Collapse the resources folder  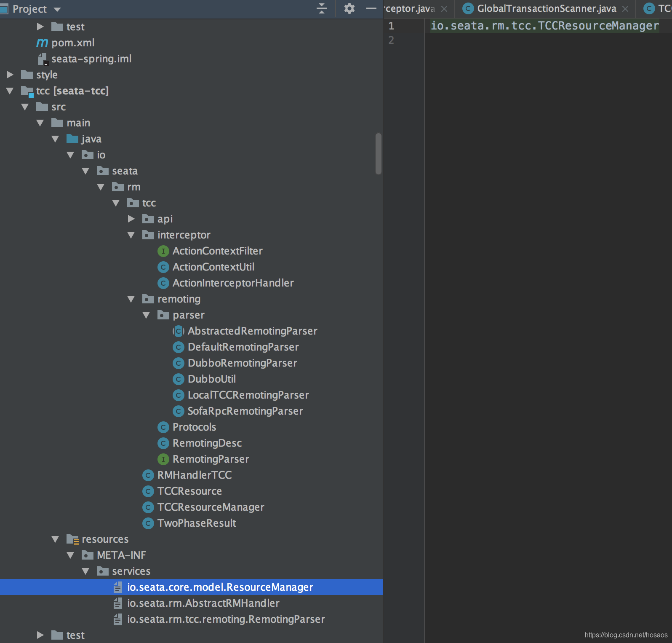(x=55, y=539)
